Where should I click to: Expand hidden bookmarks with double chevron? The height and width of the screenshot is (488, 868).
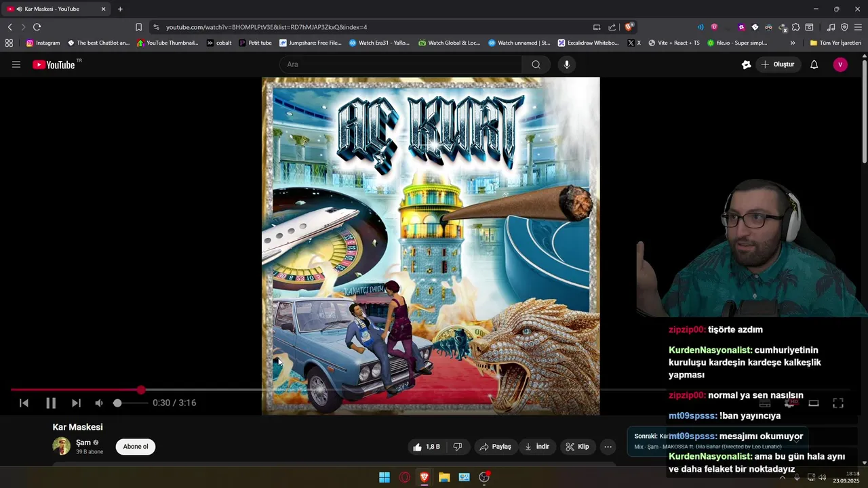pyautogui.click(x=793, y=43)
